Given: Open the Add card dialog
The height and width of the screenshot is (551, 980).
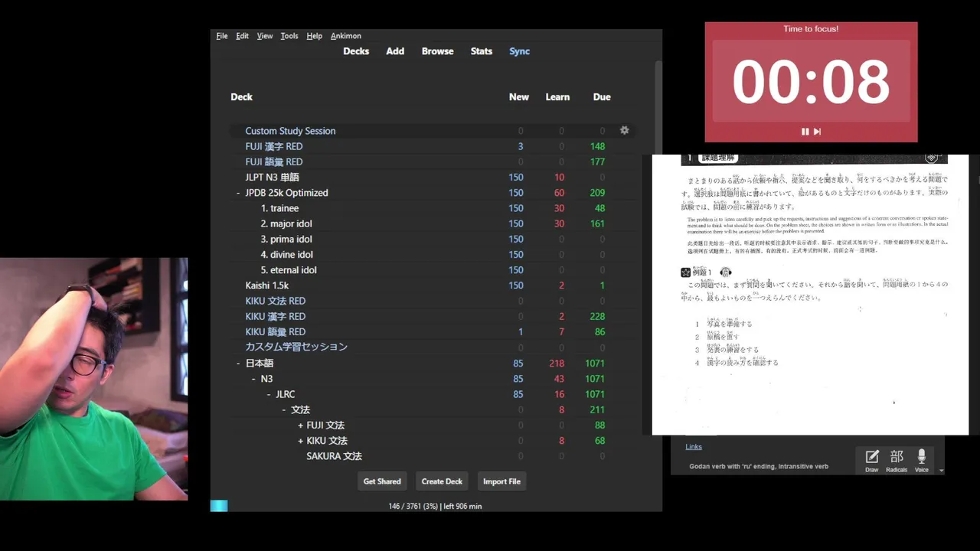Looking at the screenshot, I should coord(395,51).
